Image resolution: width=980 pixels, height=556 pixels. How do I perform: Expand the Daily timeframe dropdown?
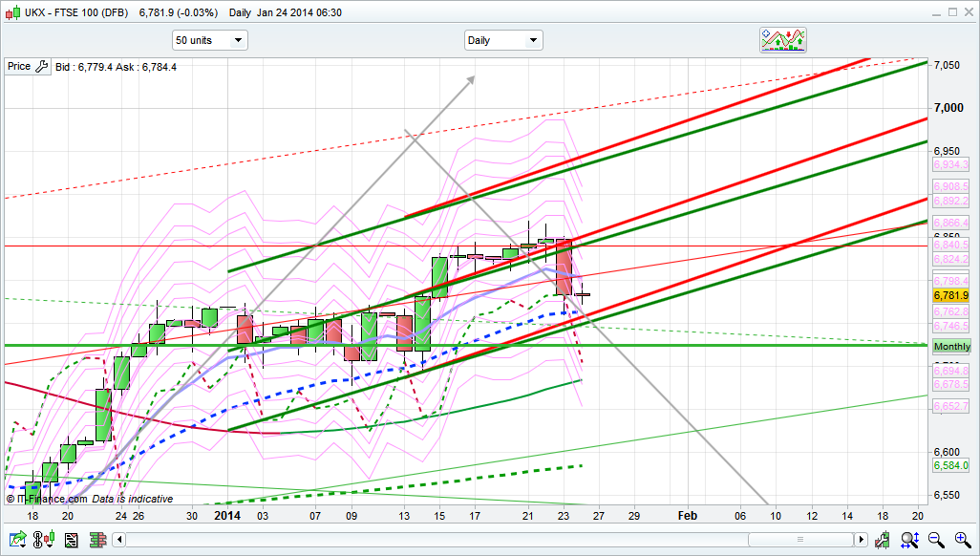[x=503, y=40]
